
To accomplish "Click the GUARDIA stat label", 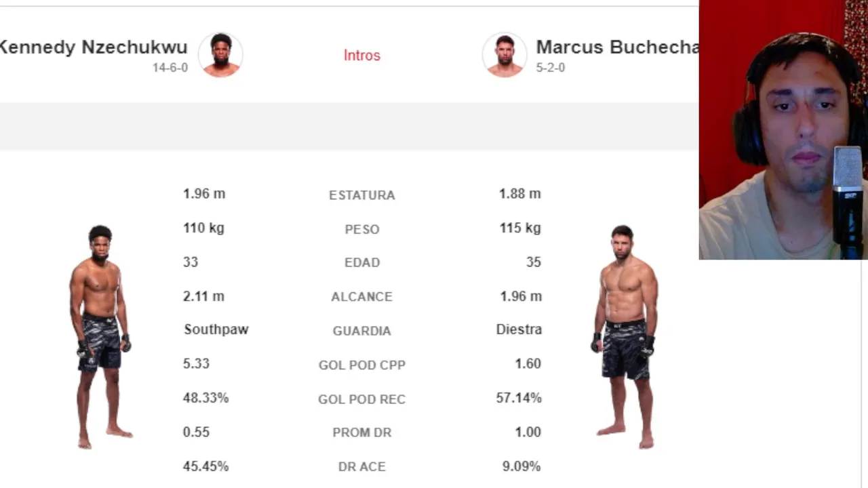I will [x=361, y=331].
